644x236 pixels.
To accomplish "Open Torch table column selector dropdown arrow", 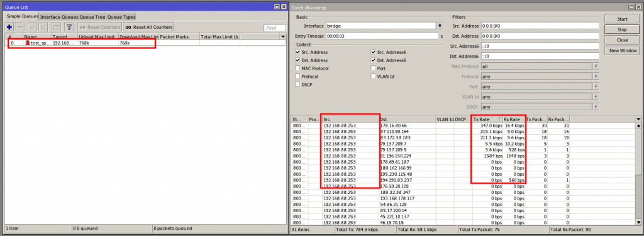I will (638, 119).
